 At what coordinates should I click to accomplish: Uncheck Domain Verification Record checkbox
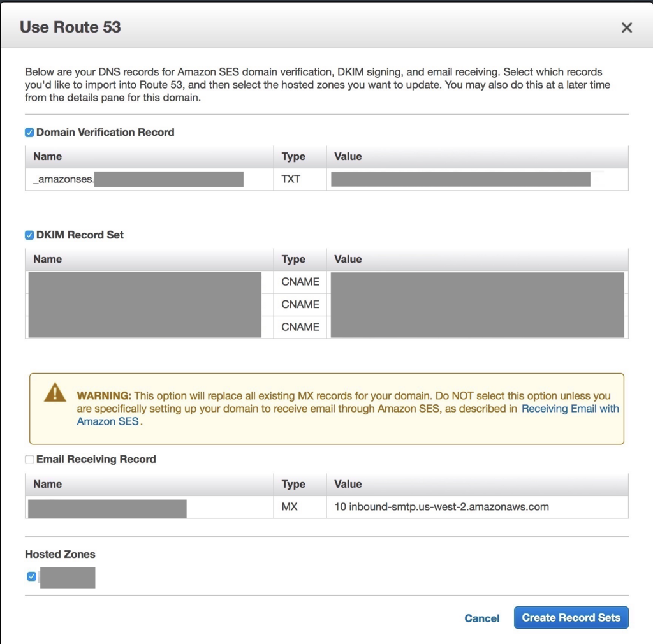pos(29,133)
